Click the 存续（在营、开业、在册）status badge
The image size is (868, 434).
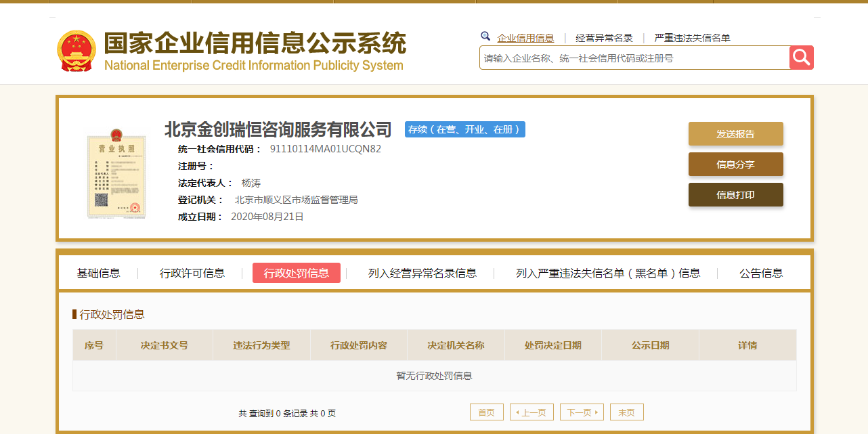pos(465,129)
